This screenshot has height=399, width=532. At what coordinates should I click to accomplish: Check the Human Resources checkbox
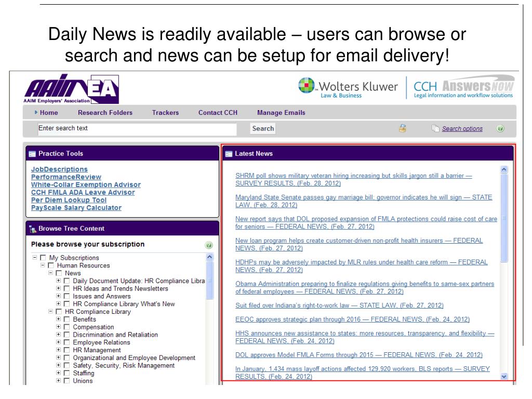(x=51, y=265)
